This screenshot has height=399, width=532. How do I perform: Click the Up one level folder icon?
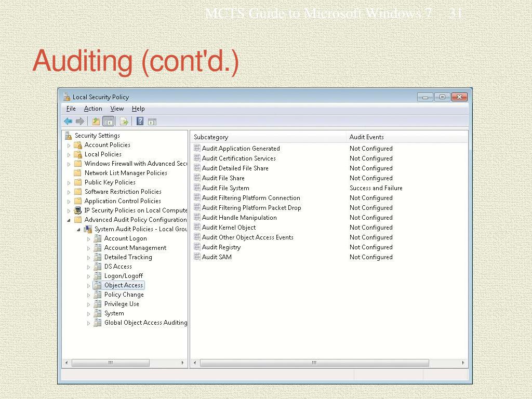click(96, 121)
